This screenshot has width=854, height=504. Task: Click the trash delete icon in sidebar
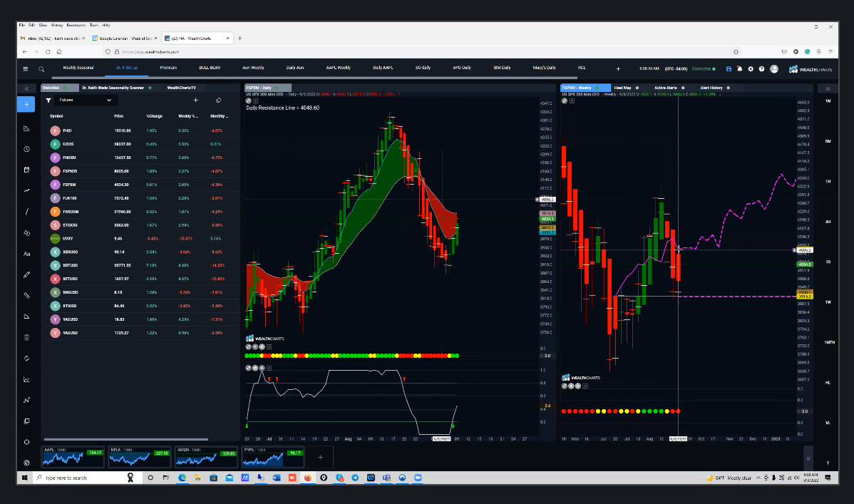(26, 337)
